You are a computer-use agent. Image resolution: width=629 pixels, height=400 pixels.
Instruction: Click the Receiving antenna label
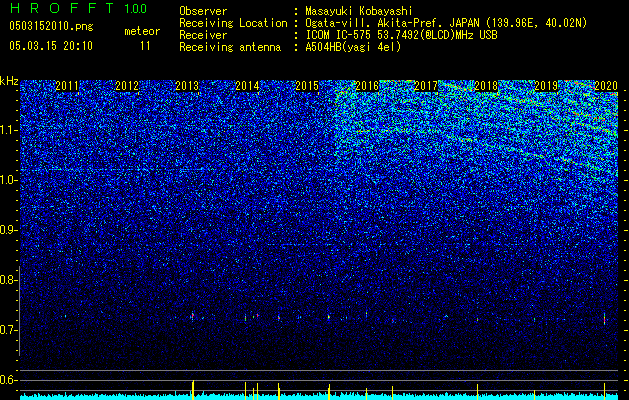[x=230, y=47]
